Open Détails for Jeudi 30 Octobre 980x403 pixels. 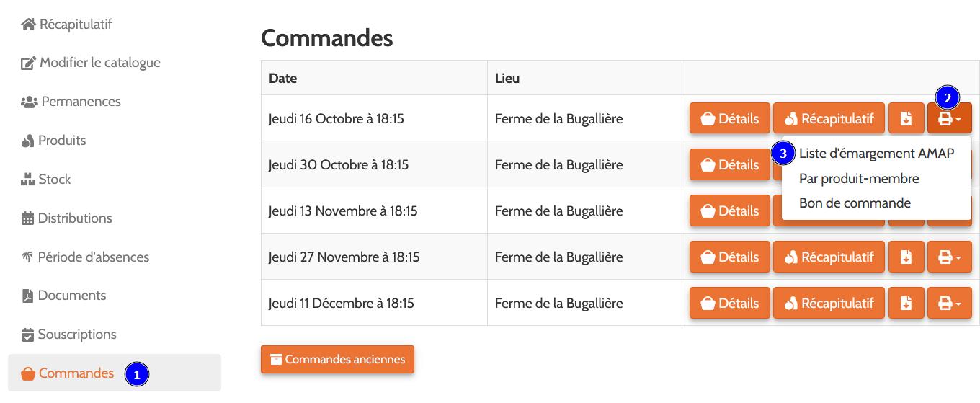(x=729, y=164)
